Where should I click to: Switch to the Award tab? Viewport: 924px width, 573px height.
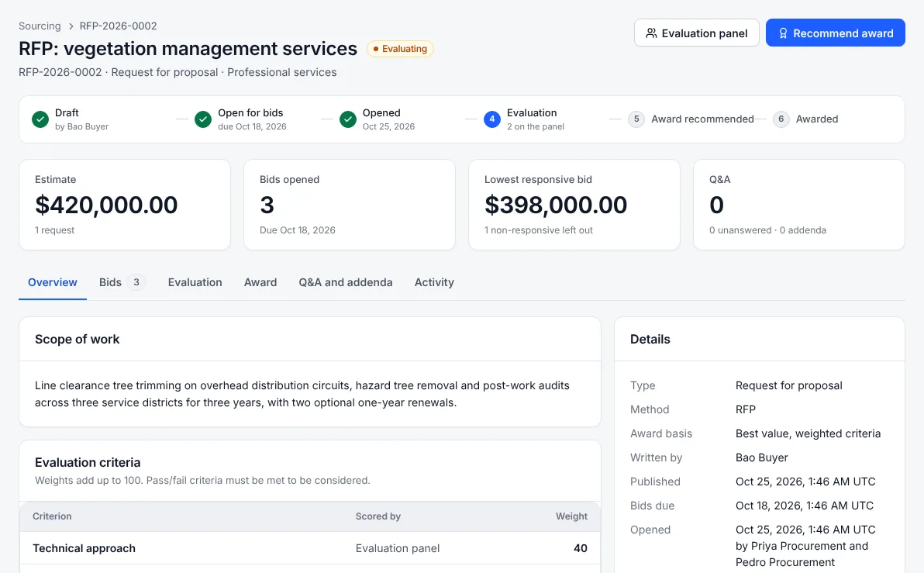(x=260, y=282)
